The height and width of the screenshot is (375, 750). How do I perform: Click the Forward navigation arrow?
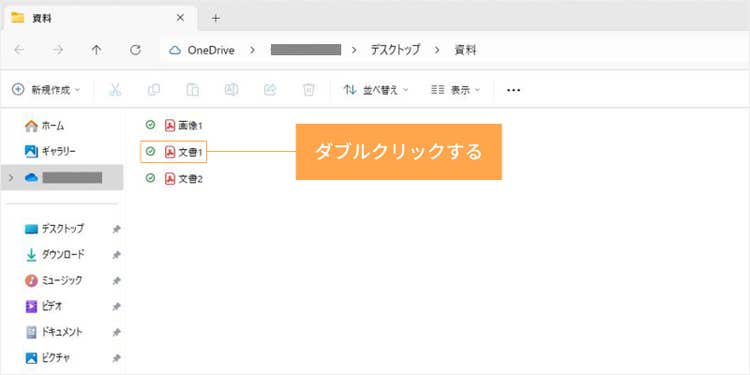pyautogui.click(x=58, y=50)
